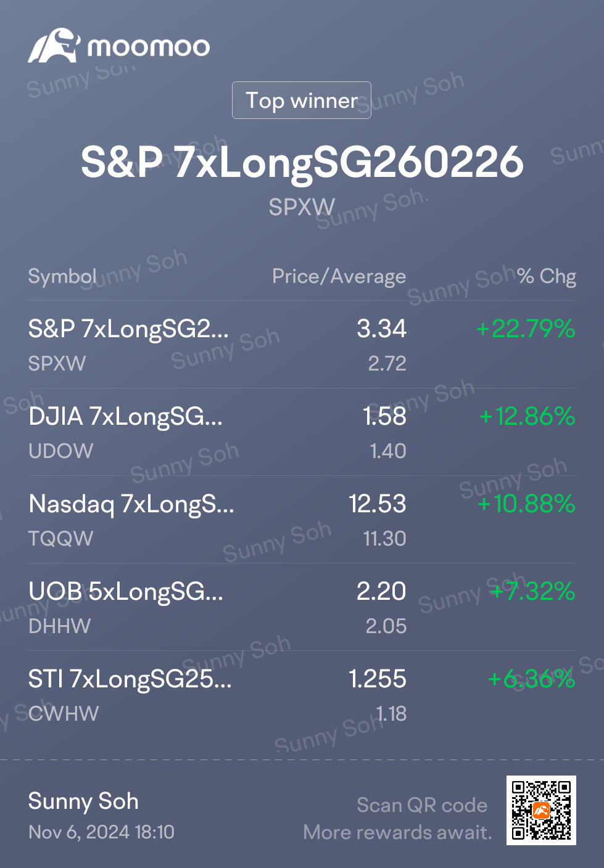Click the Scan QR code text
This screenshot has width=604, height=868.
point(422,805)
